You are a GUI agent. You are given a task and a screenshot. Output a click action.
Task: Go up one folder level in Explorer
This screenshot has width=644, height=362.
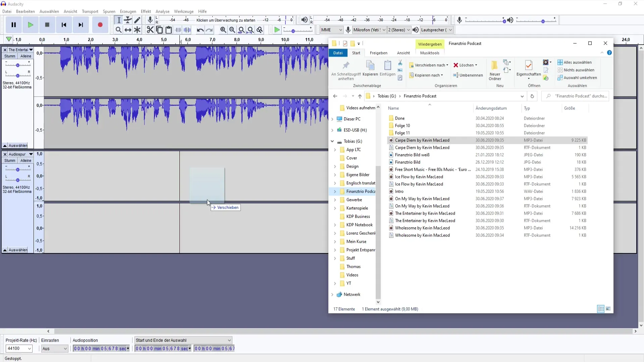tap(360, 96)
